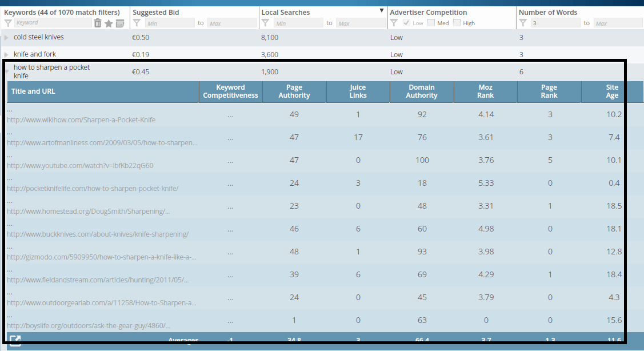644x351 pixels.
Task: Click the Local Searches sort arrow
Action: [381, 11]
